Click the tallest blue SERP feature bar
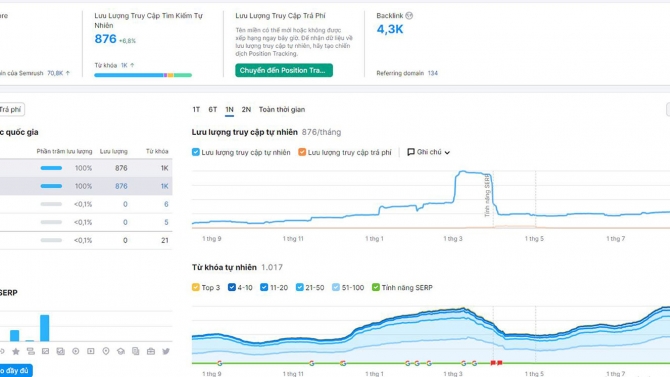The width and height of the screenshot is (670, 377). click(44, 328)
